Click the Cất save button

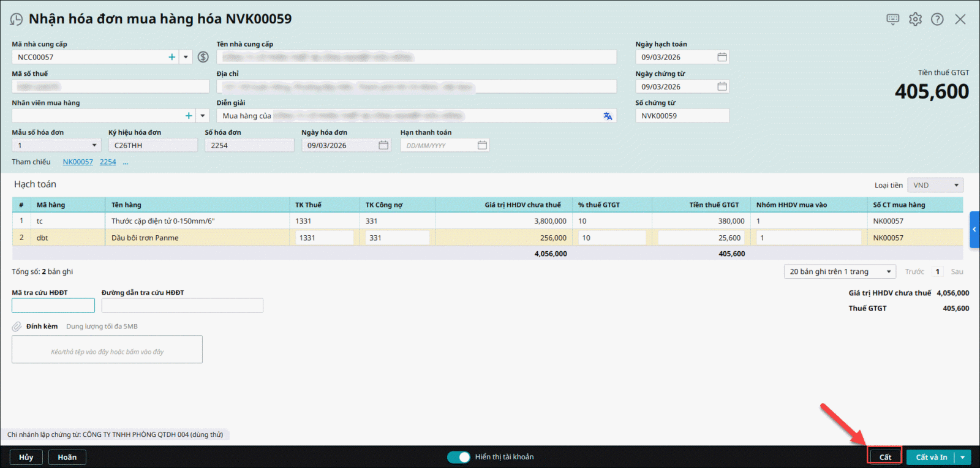885,457
